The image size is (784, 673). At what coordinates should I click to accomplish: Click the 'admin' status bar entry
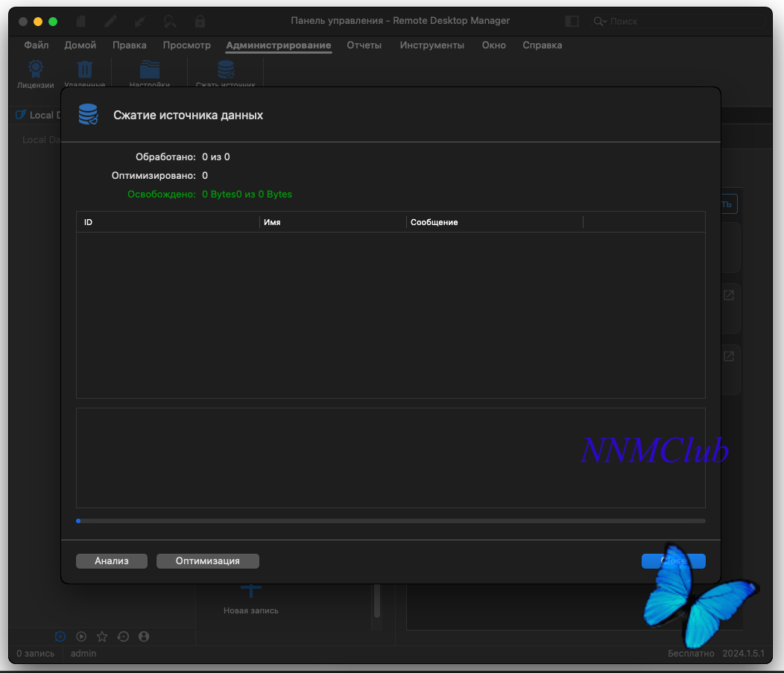point(83,654)
